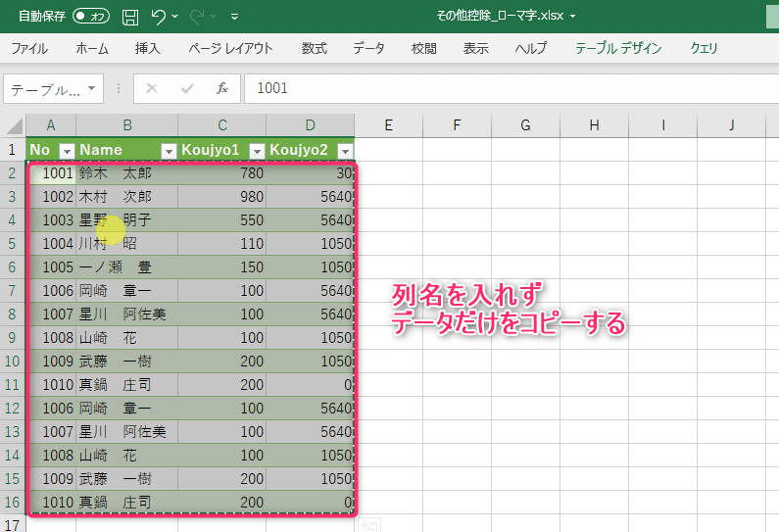Click the formula bar showing 1001
779x532 pixels.
click(x=511, y=88)
